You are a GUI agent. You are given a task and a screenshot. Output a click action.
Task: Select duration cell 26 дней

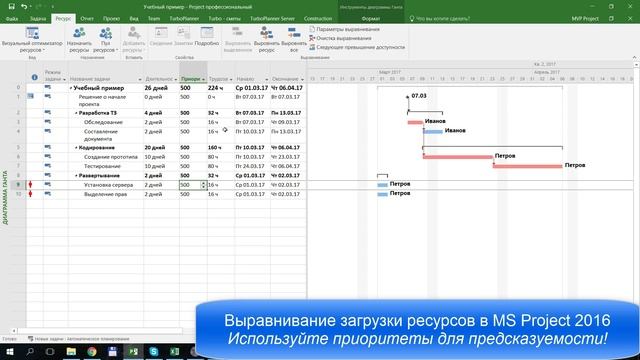(161, 88)
